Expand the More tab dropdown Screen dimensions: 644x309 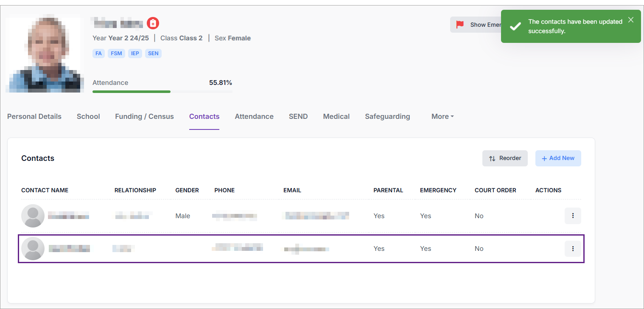coord(442,116)
